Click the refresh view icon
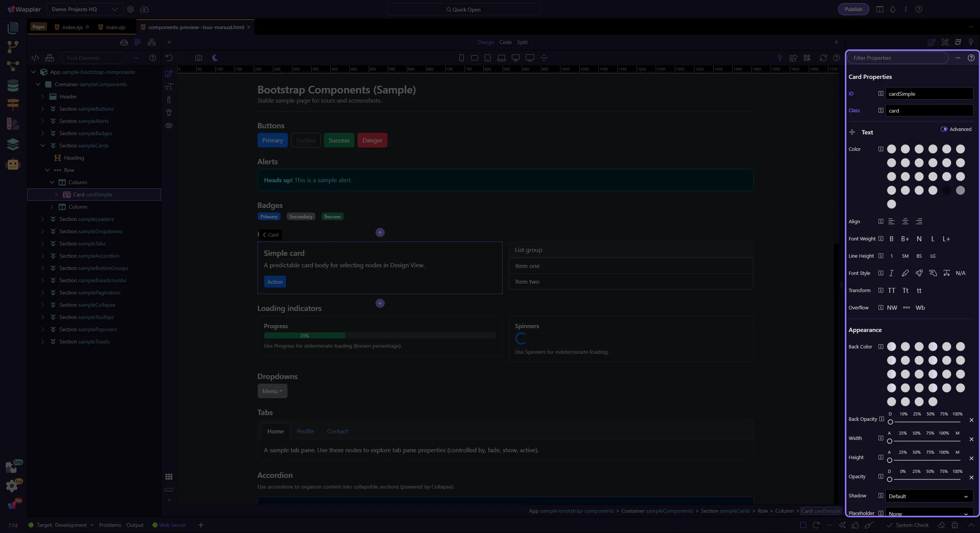Screen dimensions: 980x533 [x=823, y=58]
